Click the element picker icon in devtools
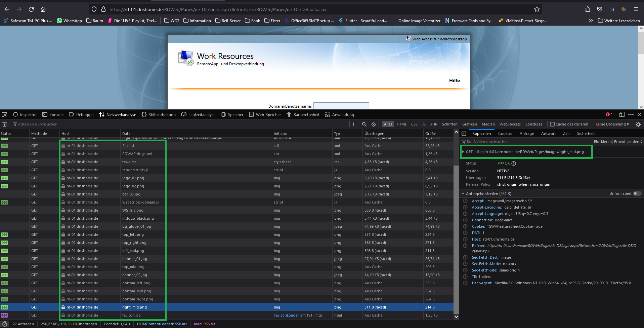This screenshot has width=644, height=328. tap(4, 115)
